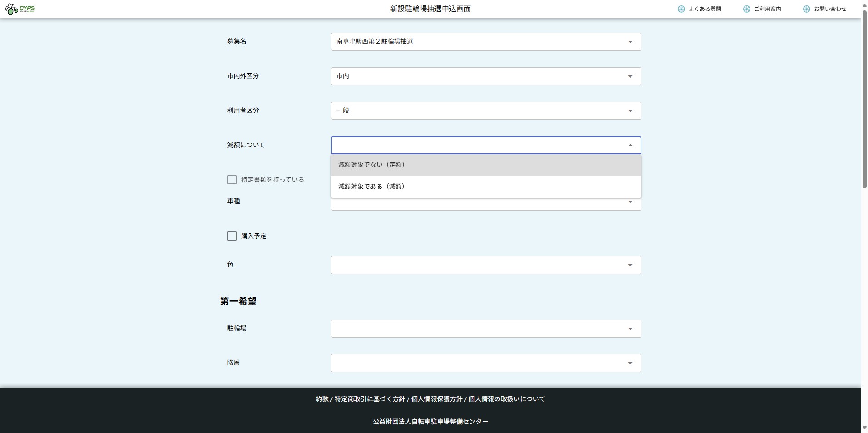Screen dimensions: 868x433
Task: Click the ご利用案内 icon
Action: pos(746,9)
